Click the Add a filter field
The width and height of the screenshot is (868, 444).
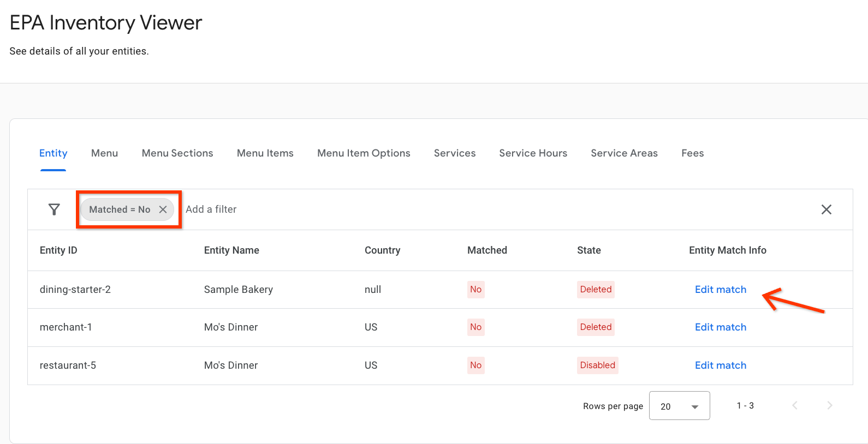tap(211, 209)
